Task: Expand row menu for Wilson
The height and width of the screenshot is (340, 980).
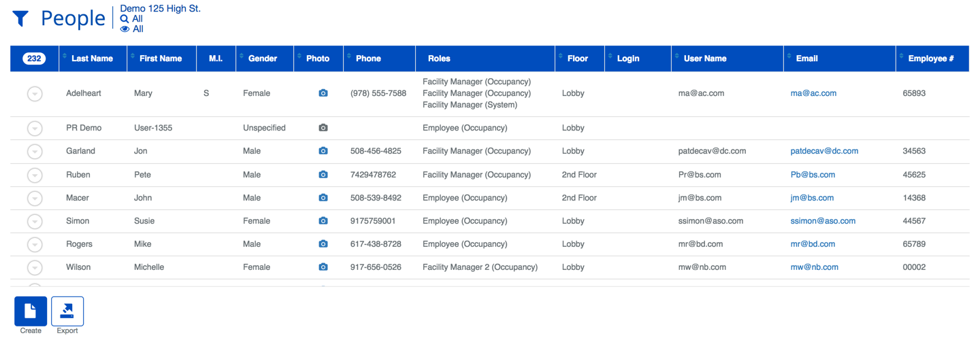Action: (x=35, y=268)
